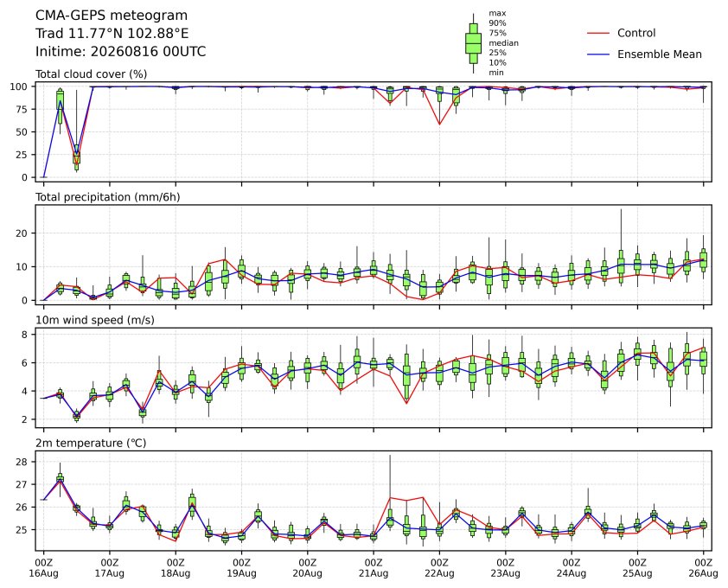
Task: Click the "10m wind speed (m/s)" panel title
Action: pyautogui.click(x=95, y=321)
